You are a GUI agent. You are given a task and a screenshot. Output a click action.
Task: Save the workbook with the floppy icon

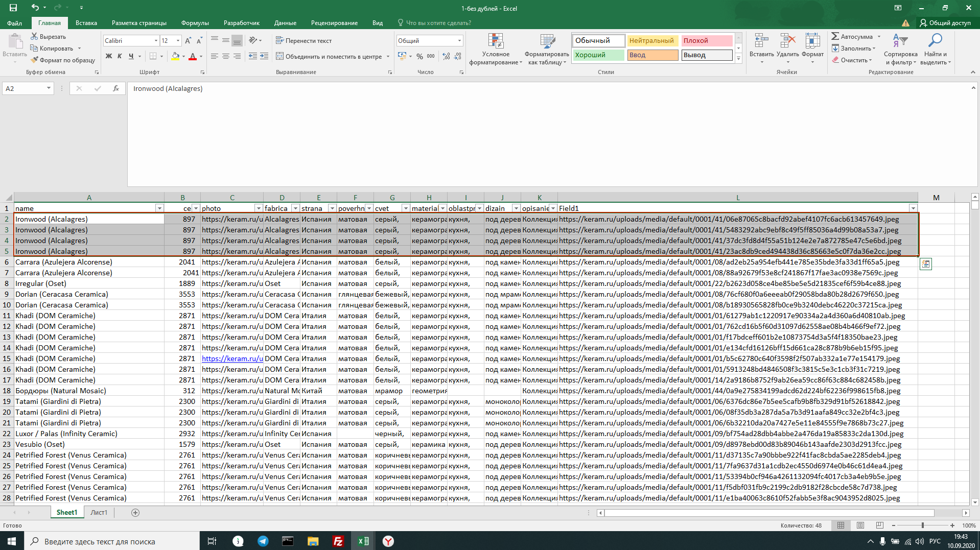tap(13, 8)
